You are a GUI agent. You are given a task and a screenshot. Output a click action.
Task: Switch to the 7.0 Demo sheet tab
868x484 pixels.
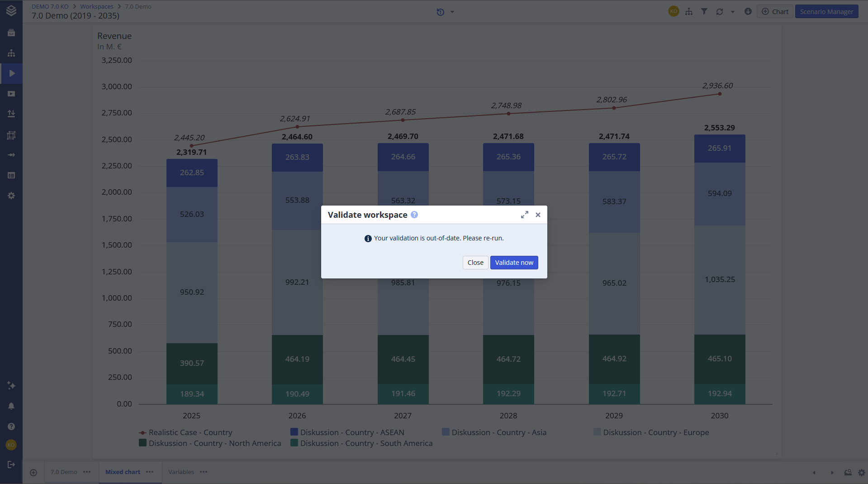(64, 472)
